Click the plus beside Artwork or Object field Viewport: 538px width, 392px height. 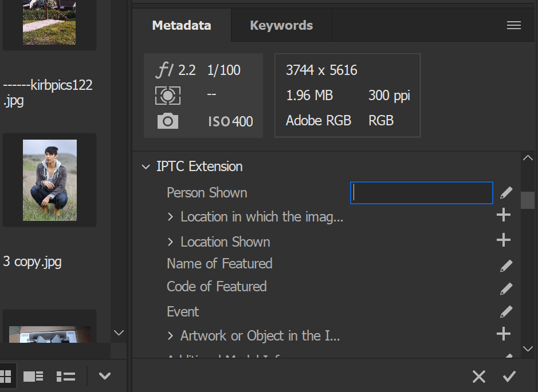click(502, 333)
